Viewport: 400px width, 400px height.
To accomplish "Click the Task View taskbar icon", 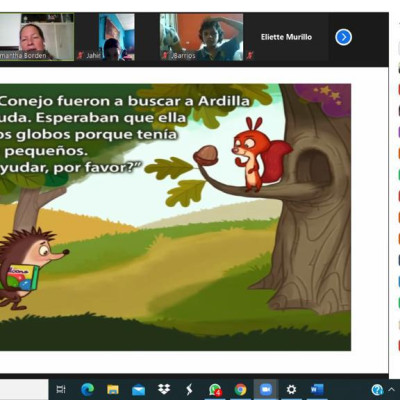I will click(x=61, y=389).
